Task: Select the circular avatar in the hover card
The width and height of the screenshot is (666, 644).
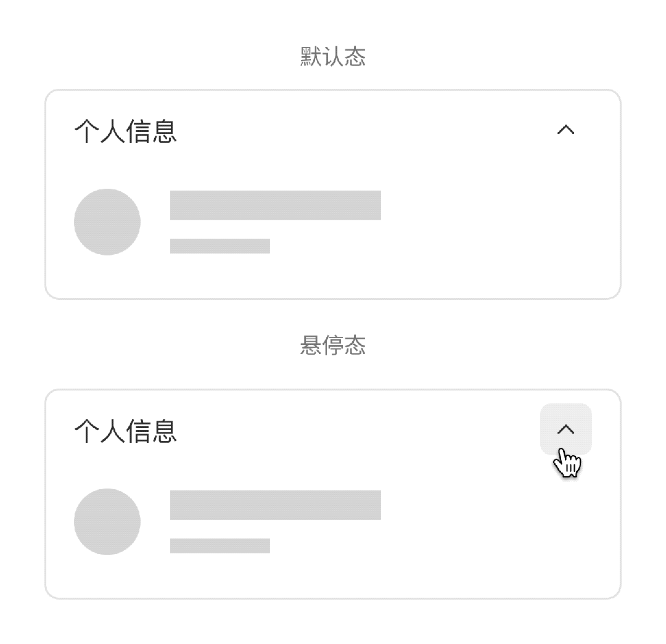Action: coord(107,521)
